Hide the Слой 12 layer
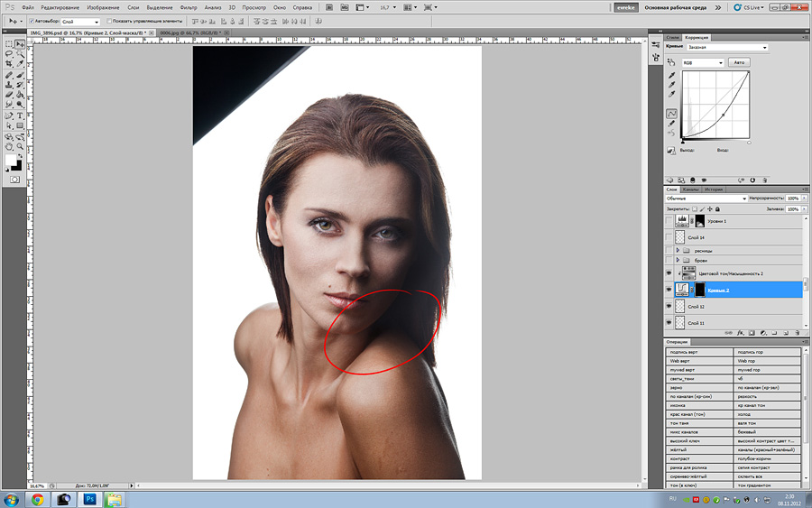 coord(669,307)
